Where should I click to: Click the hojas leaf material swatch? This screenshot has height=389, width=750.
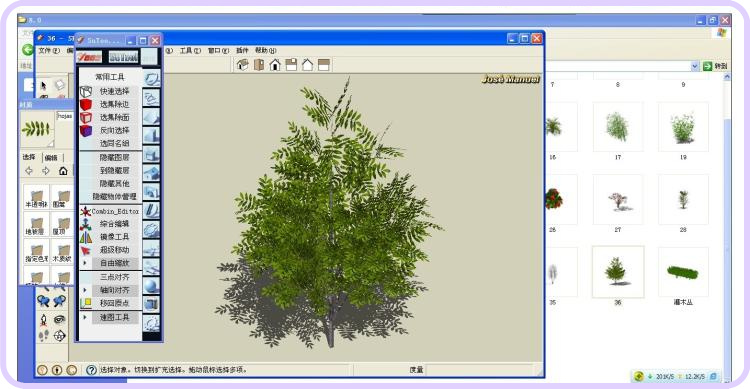(37, 129)
